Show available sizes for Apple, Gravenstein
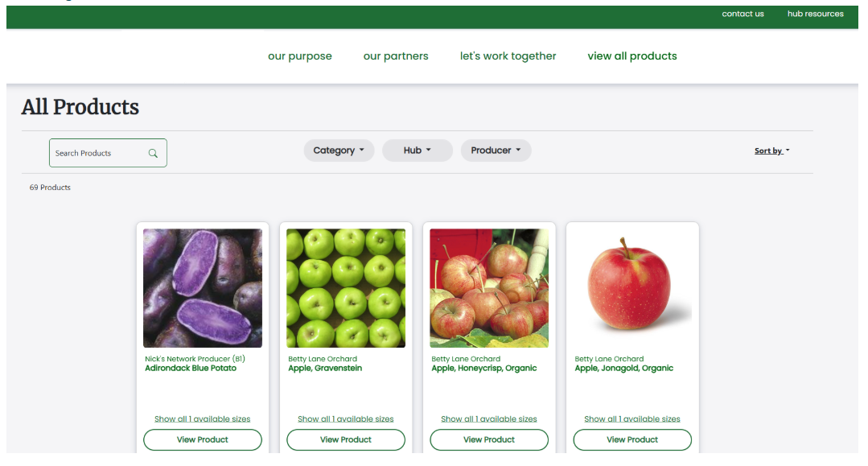 (346, 419)
